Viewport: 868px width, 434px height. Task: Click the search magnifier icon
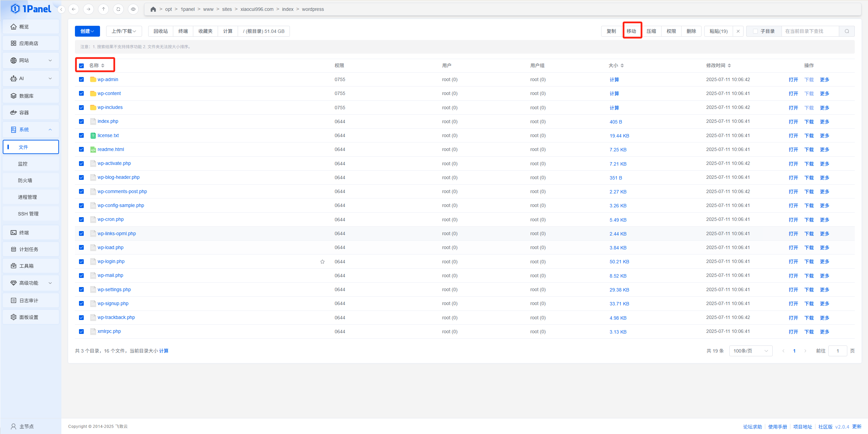coord(847,31)
